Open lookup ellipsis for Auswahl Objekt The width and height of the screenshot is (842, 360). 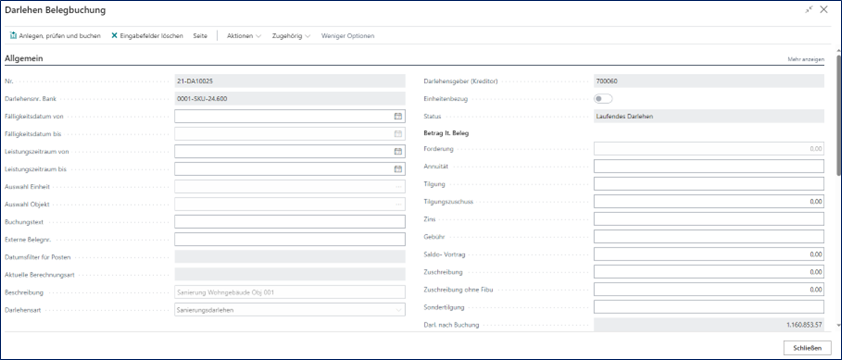coord(398,205)
